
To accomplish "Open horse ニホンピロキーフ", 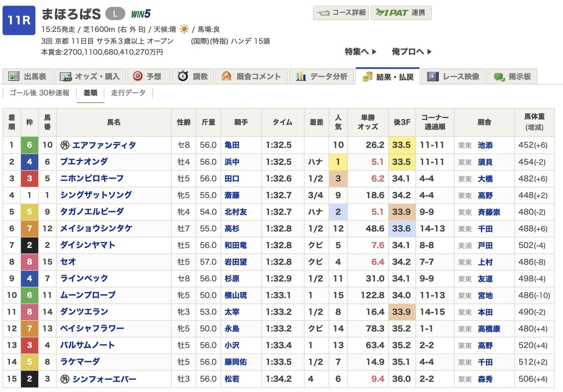I will [92, 178].
